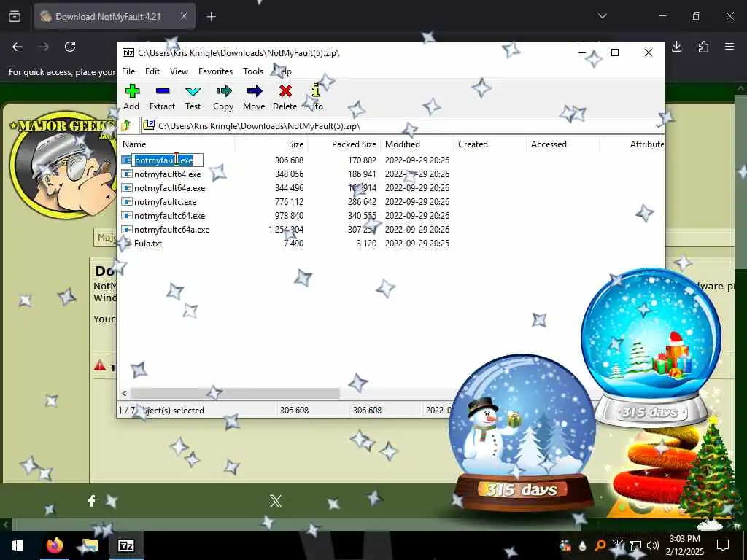The image size is (747, 560).
Task: Click the X (Twitter) icon on the webpage
Action: (x=275, y=501)
